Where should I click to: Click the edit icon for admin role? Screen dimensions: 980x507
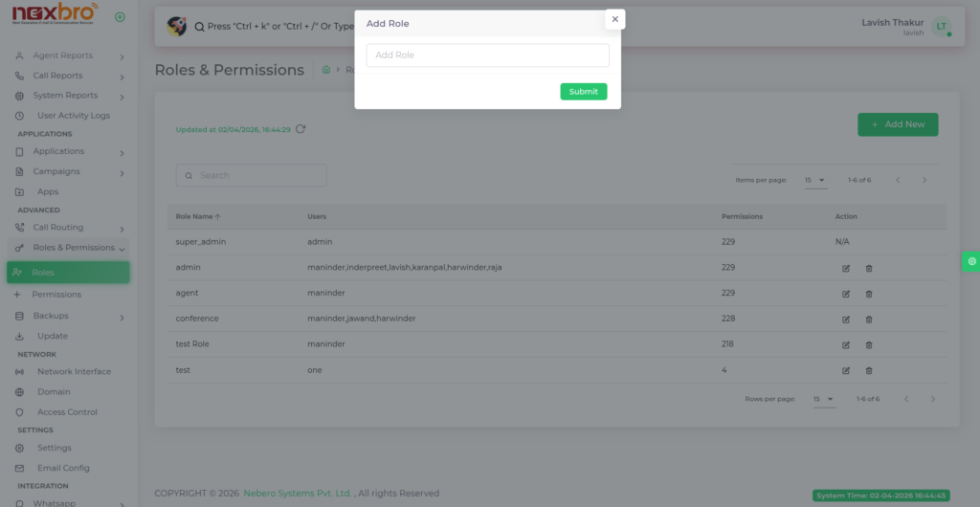(846, 268)
